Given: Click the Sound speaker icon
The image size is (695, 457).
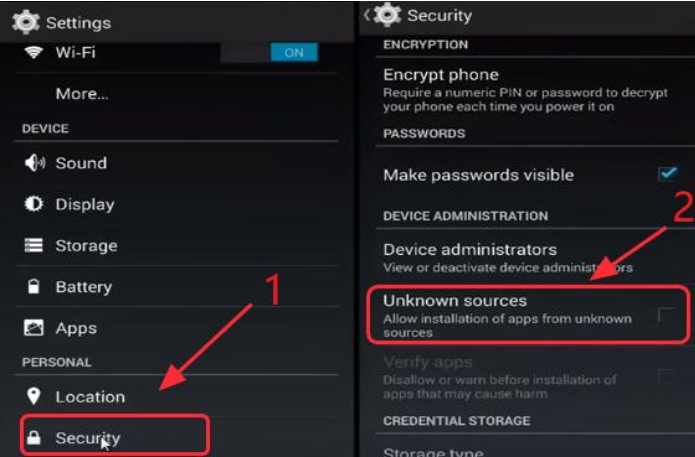Looking at the screenshot, I should [x=34, y=163].
